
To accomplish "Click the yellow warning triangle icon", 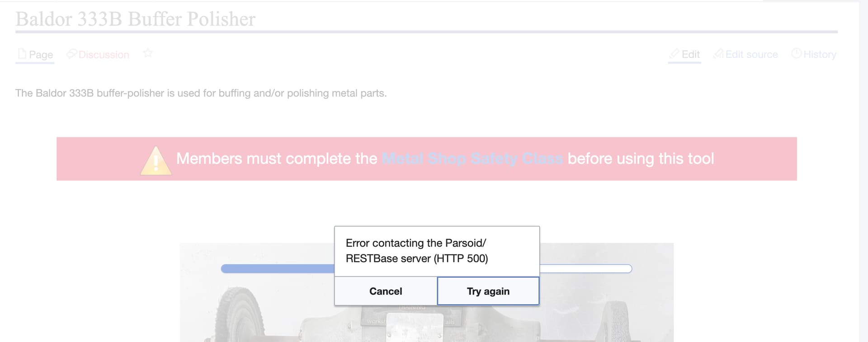I will pos(156,160).
